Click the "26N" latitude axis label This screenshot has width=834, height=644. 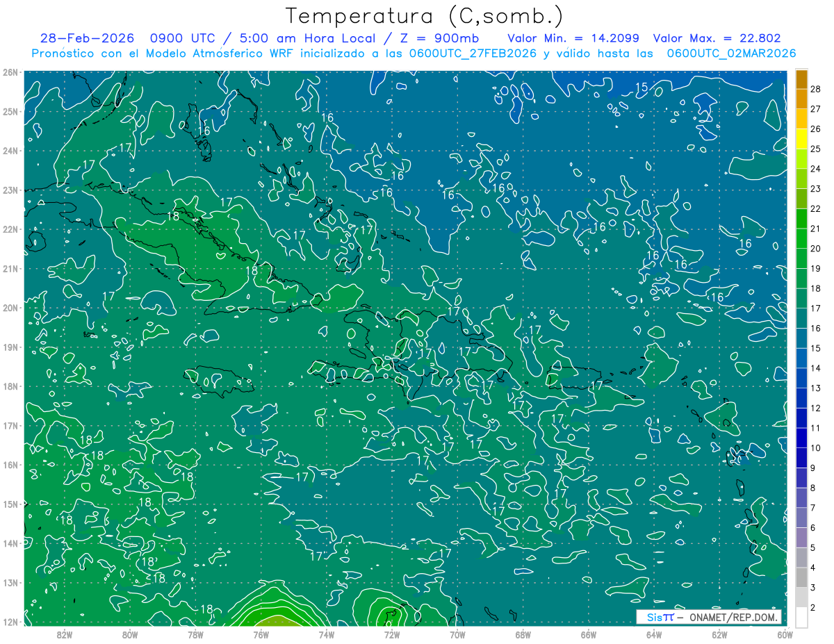(10, 72)
